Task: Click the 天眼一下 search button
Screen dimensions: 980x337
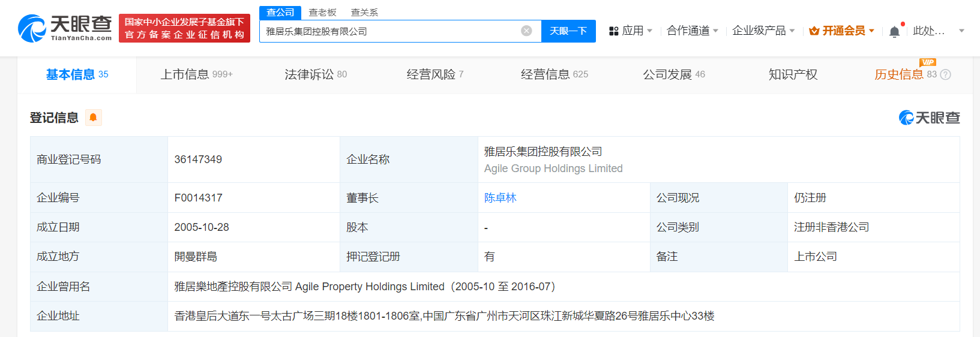Action: (568, 31)
